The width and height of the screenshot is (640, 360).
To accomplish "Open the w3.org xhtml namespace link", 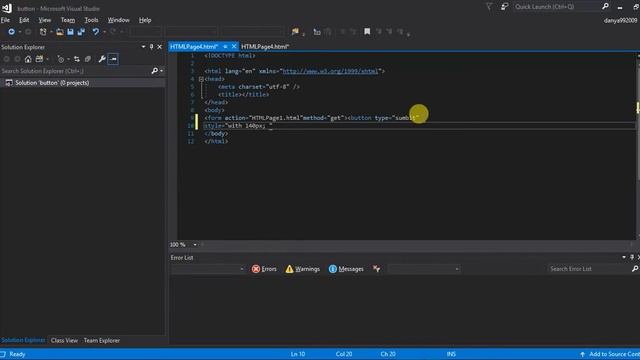I will point(331,71).
